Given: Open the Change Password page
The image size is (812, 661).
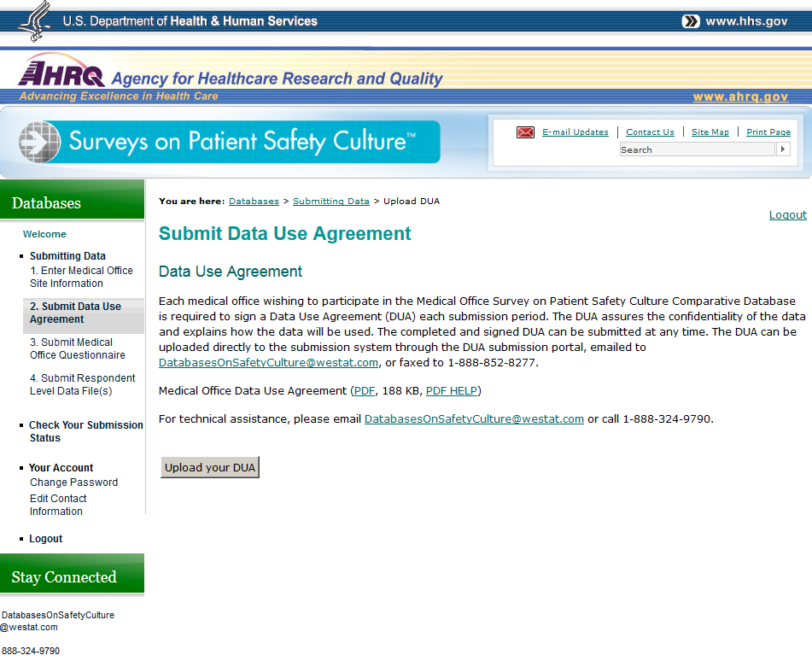Looking at the screenshot, I should coord(73,483).
